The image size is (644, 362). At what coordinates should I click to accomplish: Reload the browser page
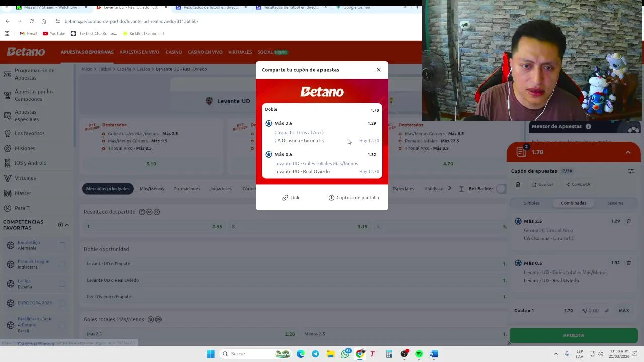(31, 21)
